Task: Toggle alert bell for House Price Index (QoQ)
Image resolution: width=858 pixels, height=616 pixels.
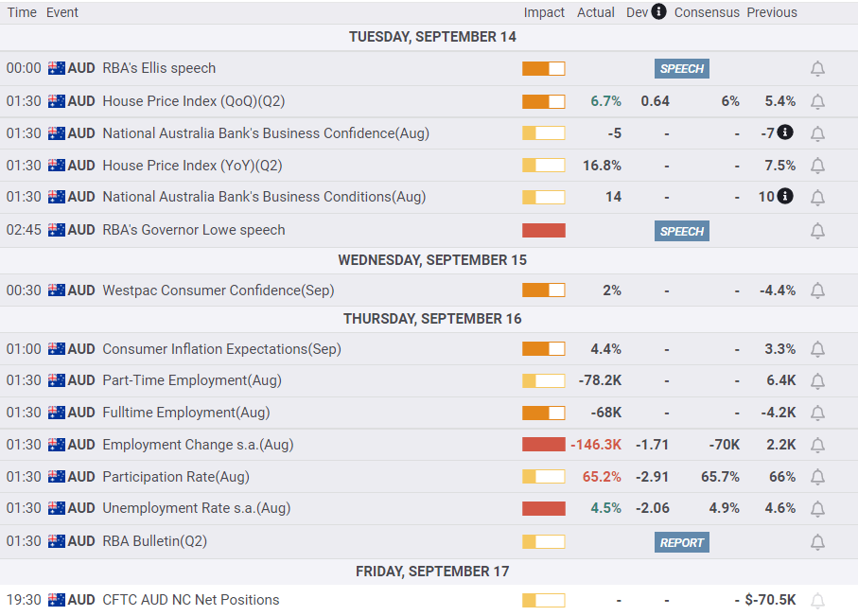Action: coord(817,101)
